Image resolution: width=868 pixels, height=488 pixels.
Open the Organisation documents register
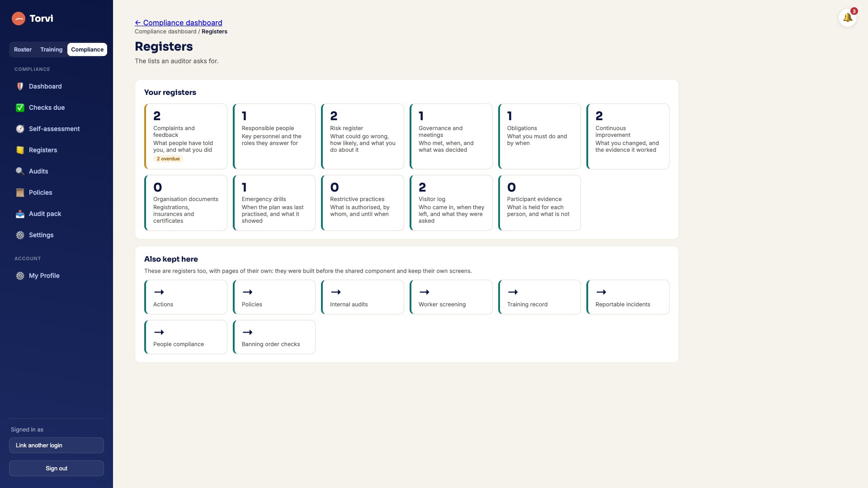(186, 203)
